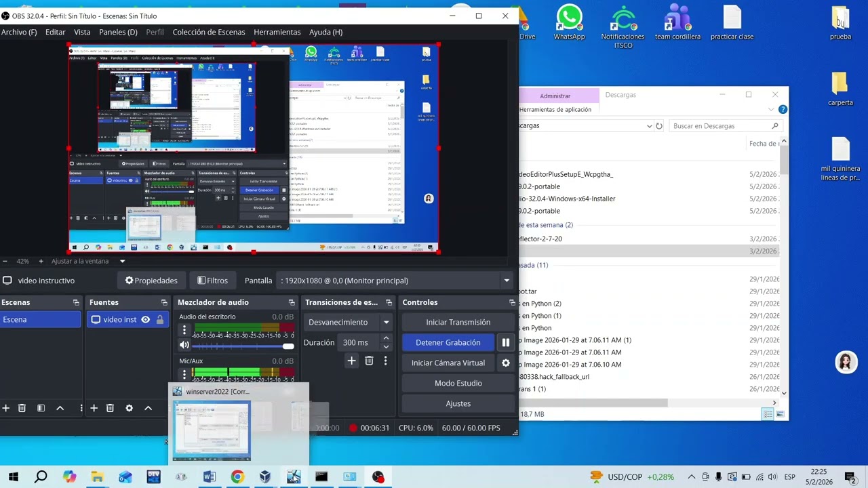Click the Windows Start button
This screenshot has height=488, width=868.
(13, 476)
